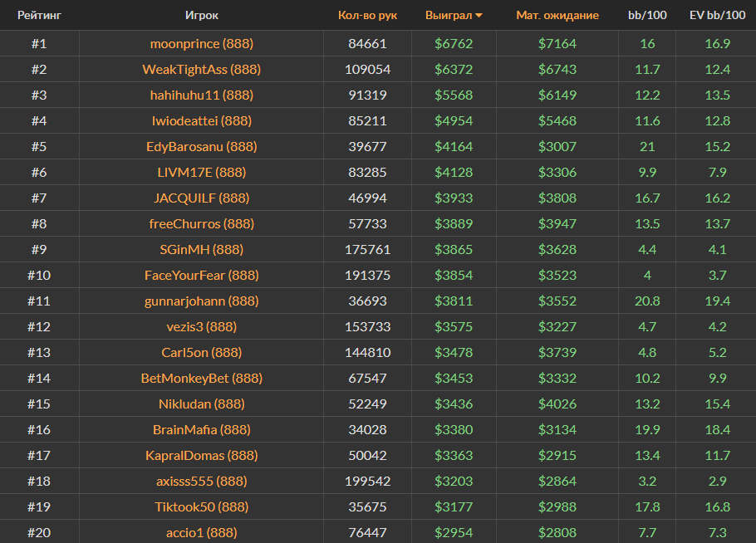
Task: Open BetMonkeyBet (888) player page
Action: (x=202, y=378)
